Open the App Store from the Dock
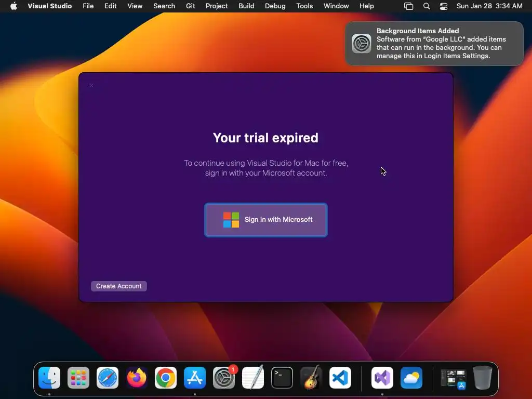532x399 pixels. pyautogui.click(x=195, y=378)
